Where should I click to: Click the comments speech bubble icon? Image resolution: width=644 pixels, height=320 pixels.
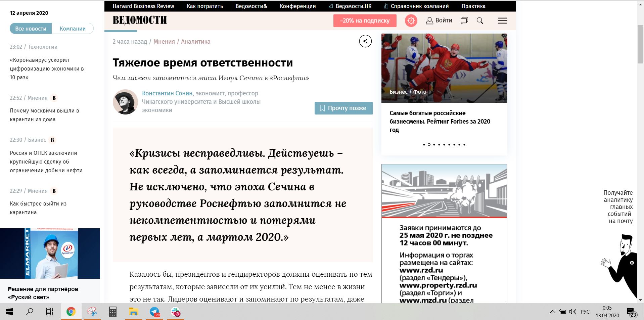[x=464, y=21]
